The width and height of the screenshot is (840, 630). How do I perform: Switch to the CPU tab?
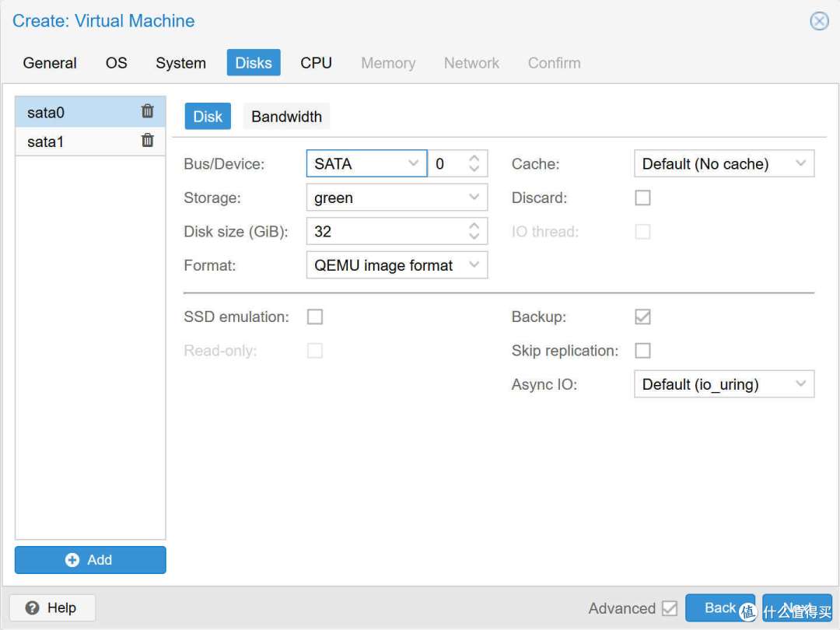tap(316, 63)
